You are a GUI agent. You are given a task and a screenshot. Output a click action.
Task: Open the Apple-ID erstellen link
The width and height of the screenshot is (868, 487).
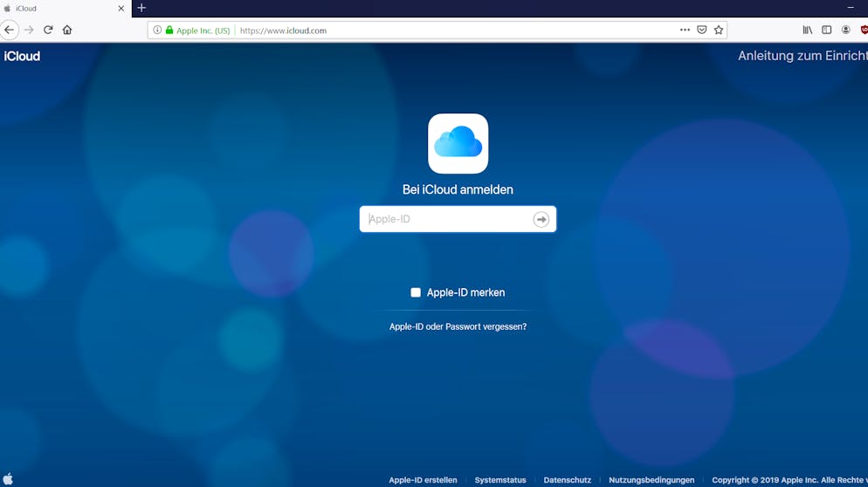423,480
